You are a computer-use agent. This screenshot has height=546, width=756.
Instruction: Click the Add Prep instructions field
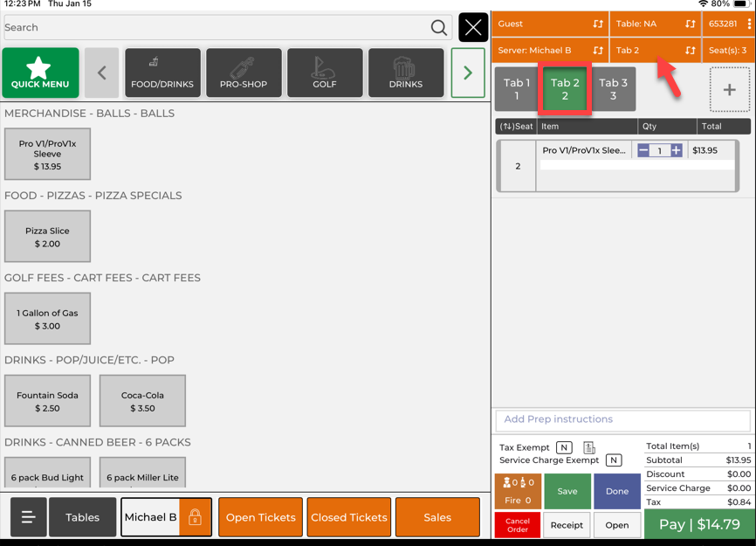(622, 419)
